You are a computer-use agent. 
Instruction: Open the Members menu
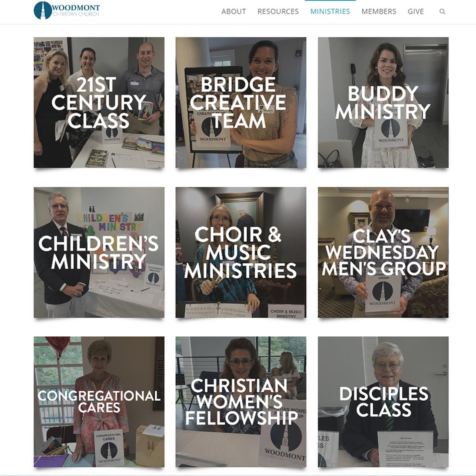coord(379,12)
